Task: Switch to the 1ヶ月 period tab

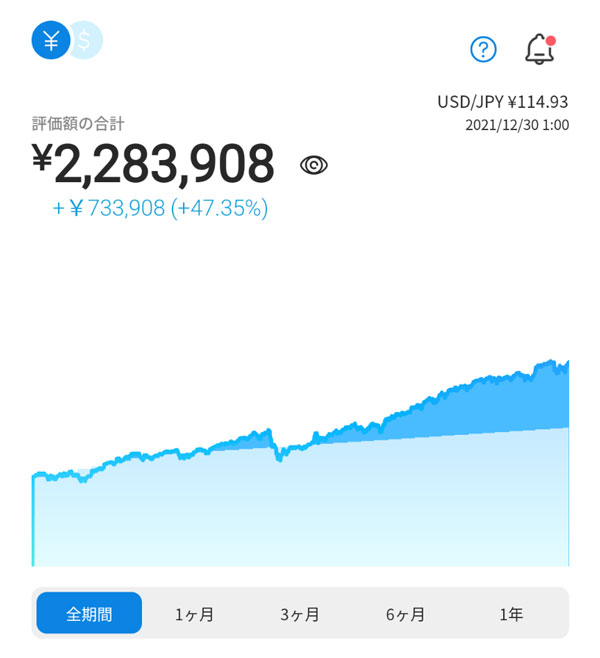Action: click(x=194, y=613)
